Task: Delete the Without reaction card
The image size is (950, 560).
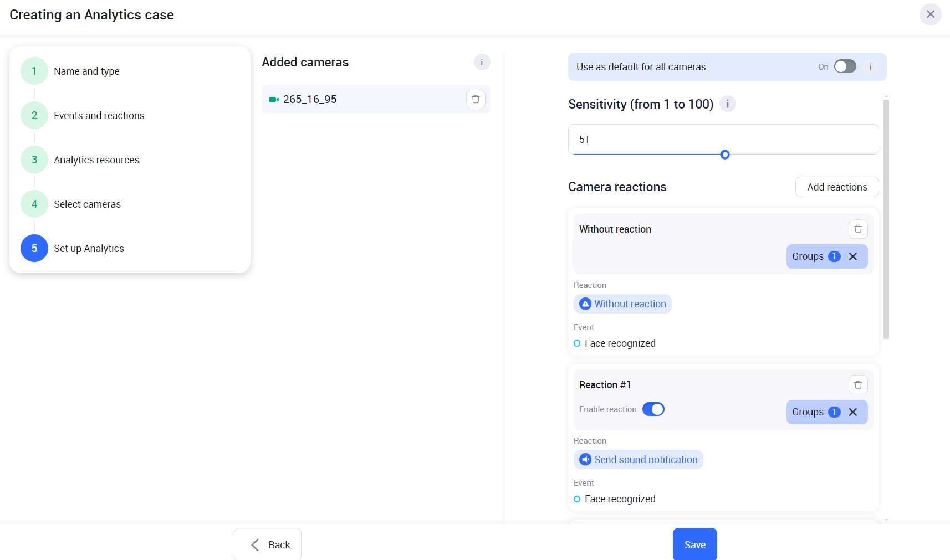Action: 857,229
